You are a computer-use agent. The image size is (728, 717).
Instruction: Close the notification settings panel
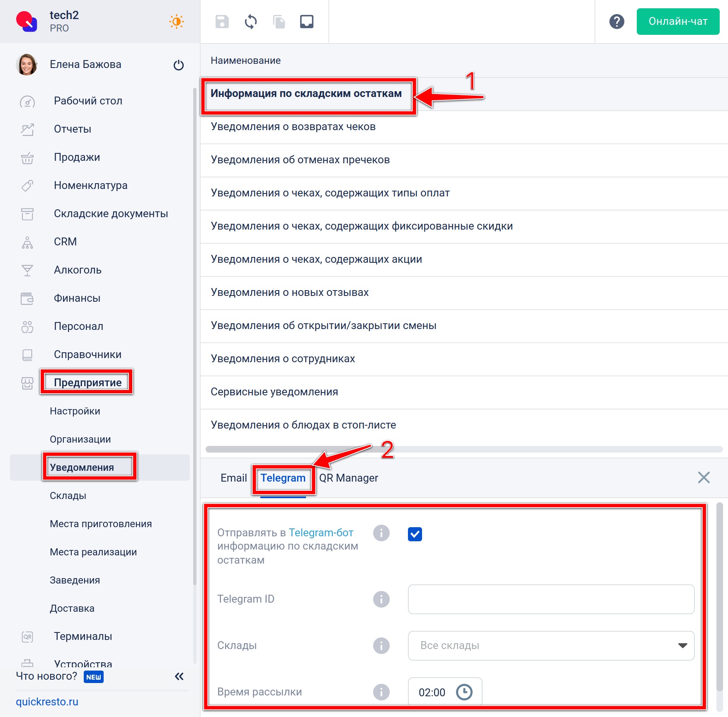pos(704,477)
